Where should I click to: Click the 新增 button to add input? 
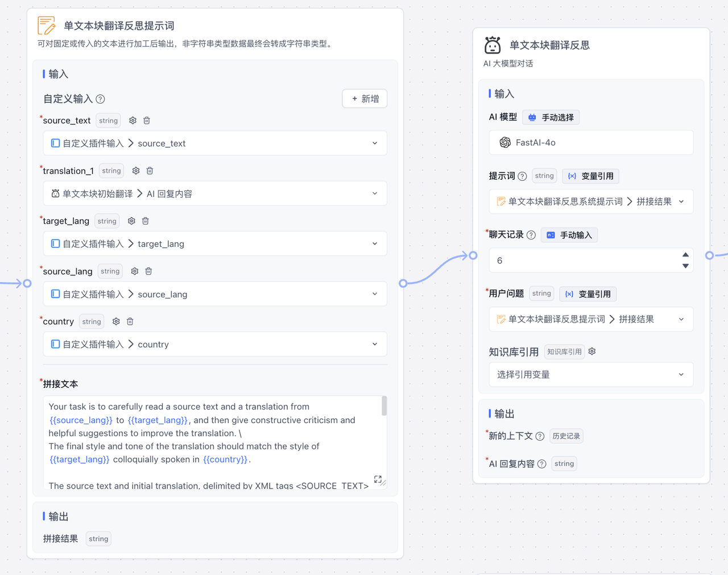[x=365, y=99]
